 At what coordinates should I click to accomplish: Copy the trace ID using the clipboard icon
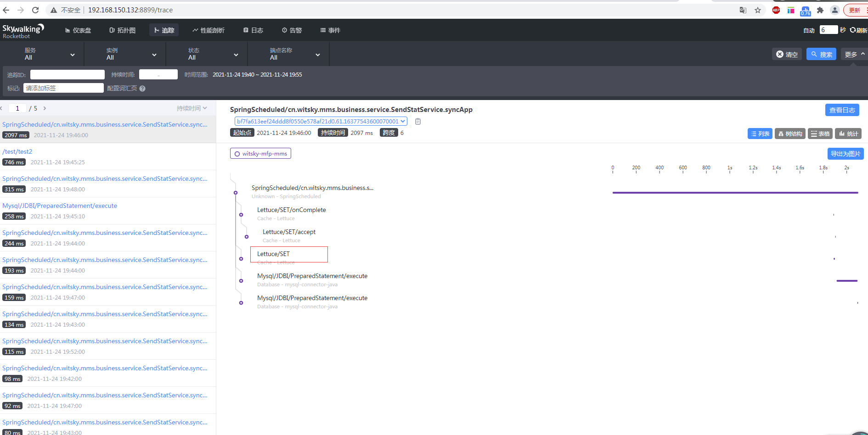(417, 121)
